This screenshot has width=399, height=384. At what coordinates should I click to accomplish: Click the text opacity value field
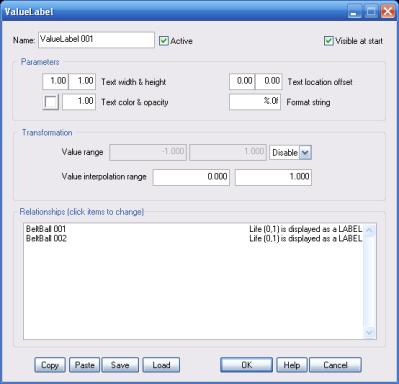tap(79, 102)
